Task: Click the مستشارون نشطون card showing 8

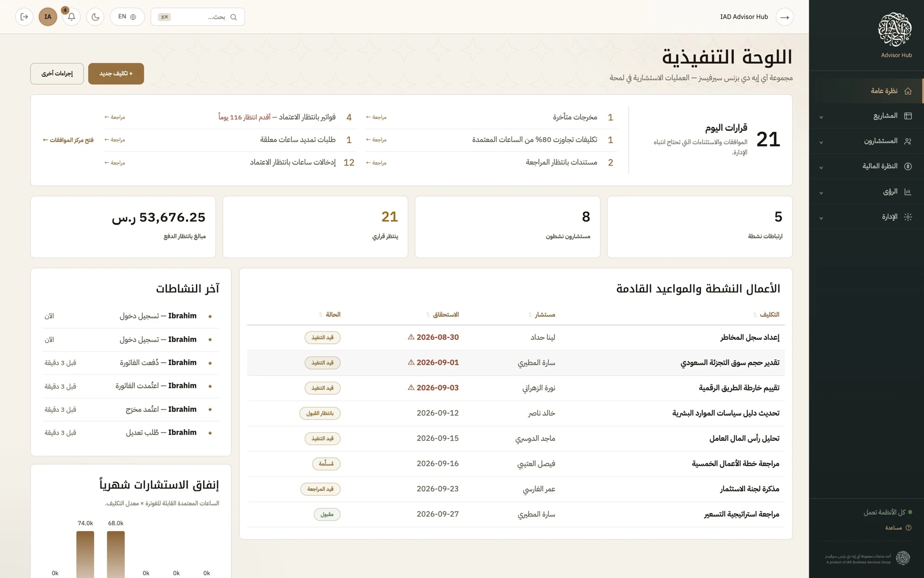Action: [x=508, y=227]
